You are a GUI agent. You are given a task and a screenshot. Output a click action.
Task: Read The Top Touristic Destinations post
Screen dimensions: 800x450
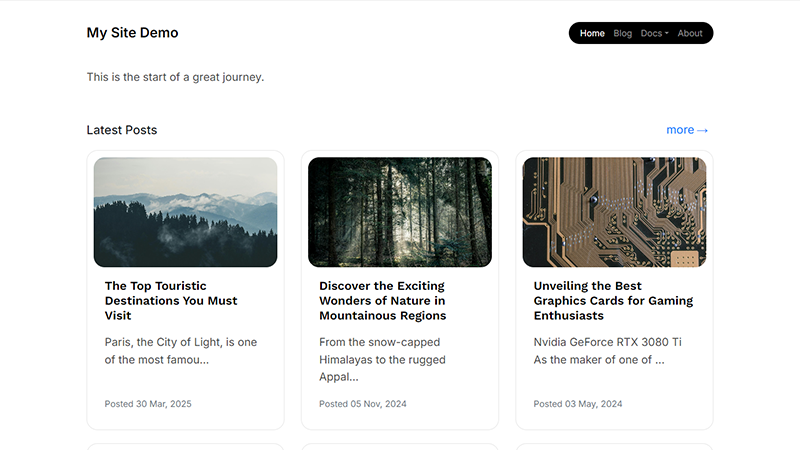[171, 300]
